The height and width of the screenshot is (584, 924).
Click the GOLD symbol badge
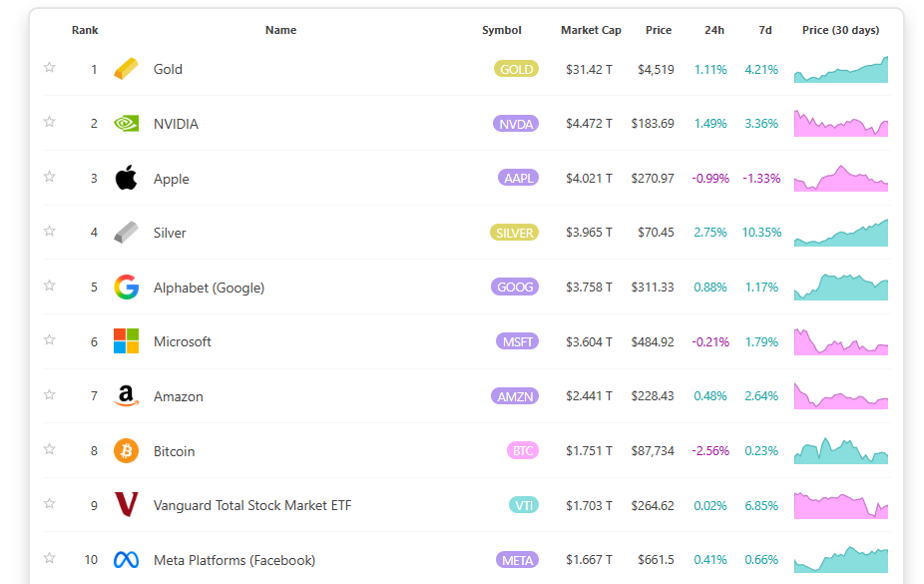tap(515, 69)
